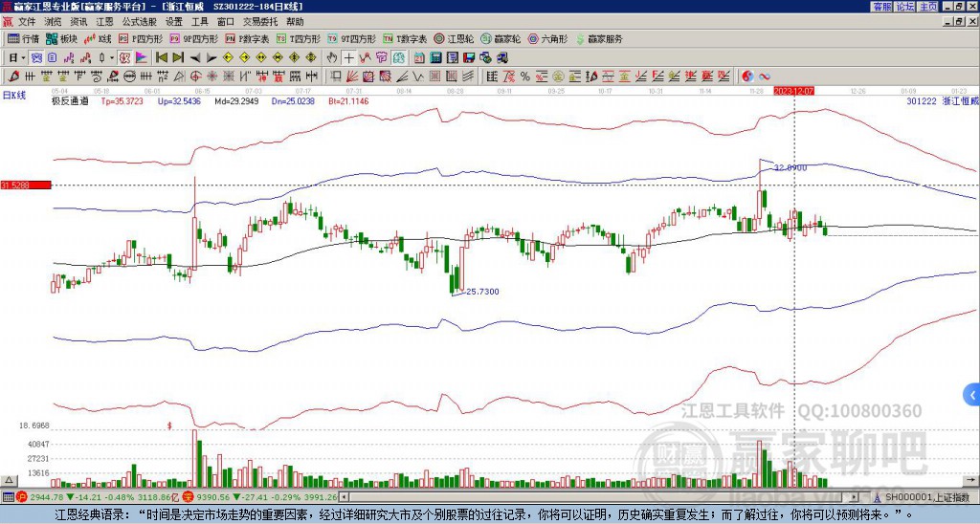Select the hand pan tool

click(332, 58)
